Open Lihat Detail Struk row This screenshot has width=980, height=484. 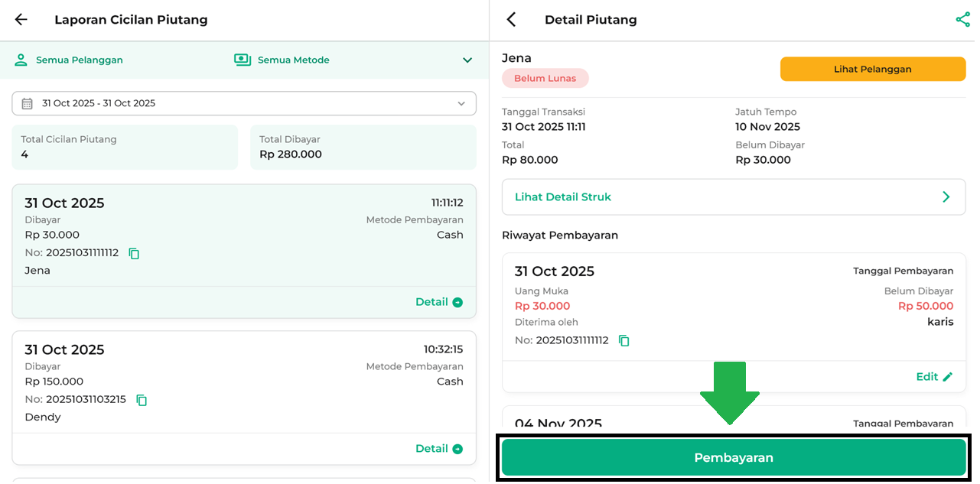(733, 197)
